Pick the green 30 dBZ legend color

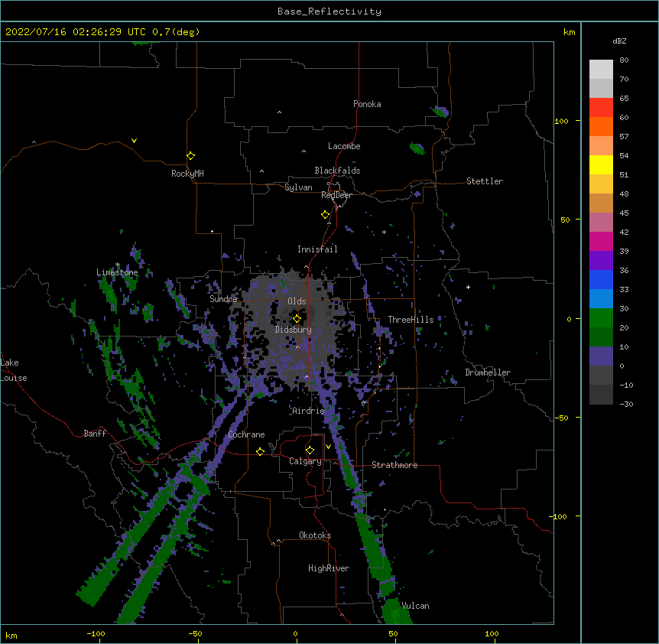(601, 318)
